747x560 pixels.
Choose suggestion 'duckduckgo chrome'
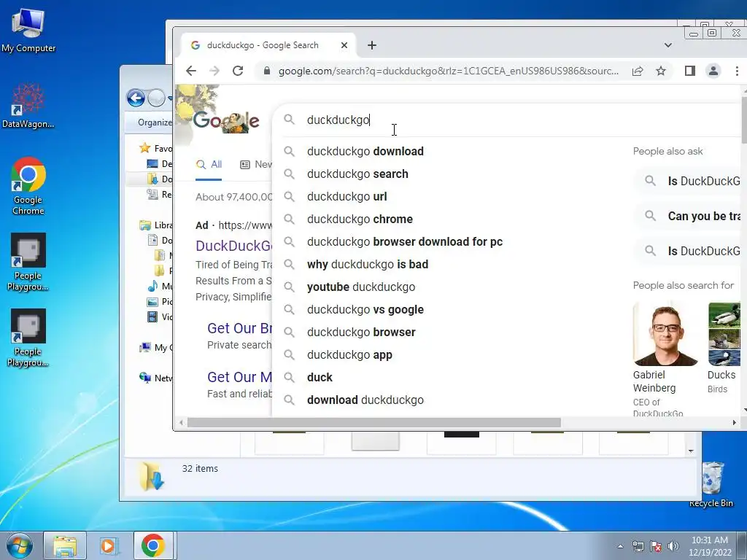point(360,219)
